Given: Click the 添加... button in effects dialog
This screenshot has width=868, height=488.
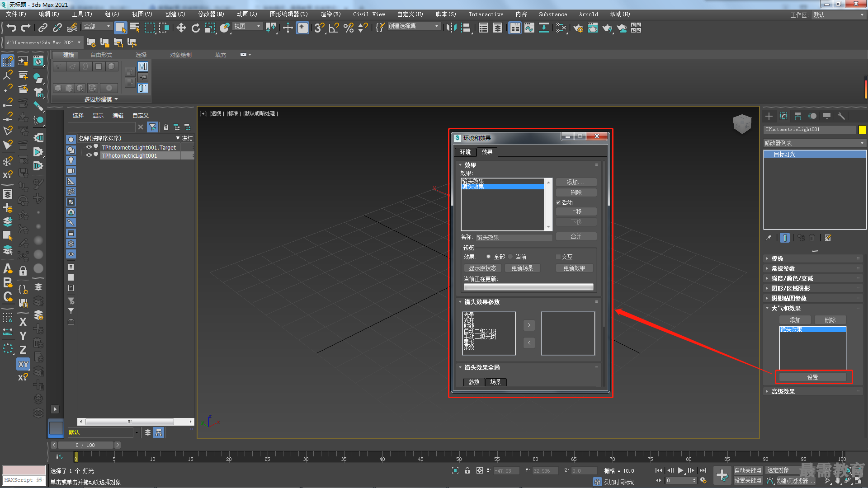Looking at the screenshot, I should point(576,182).
